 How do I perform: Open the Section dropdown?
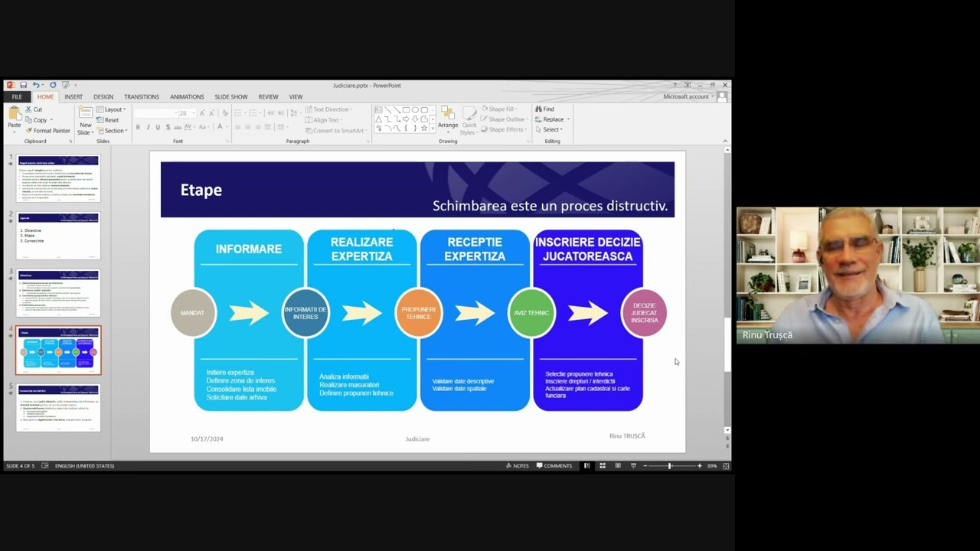point(112,131)
